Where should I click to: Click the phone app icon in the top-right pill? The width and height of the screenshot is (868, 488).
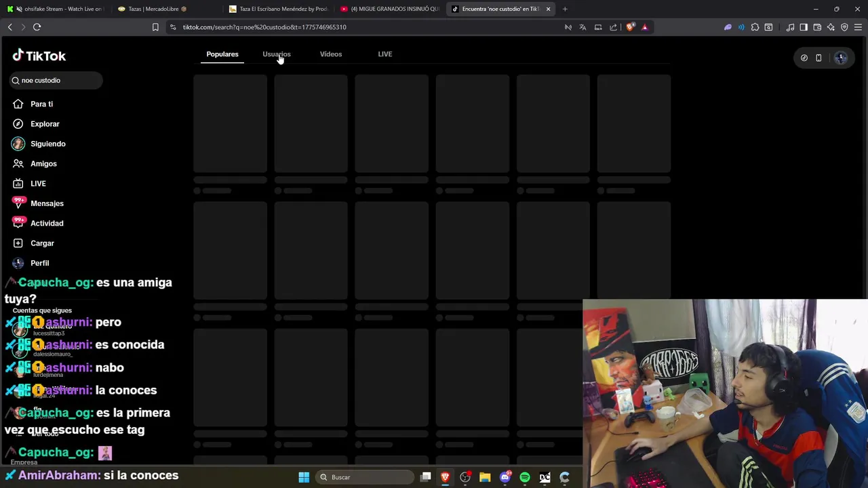tap(818, 58)
